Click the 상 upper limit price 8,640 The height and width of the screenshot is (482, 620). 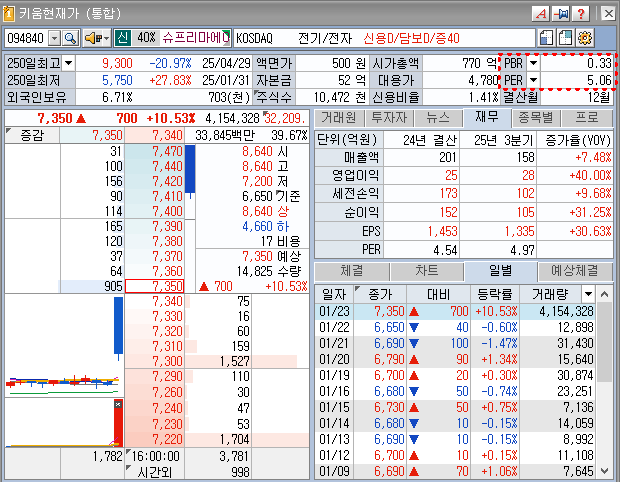(257, 211)
